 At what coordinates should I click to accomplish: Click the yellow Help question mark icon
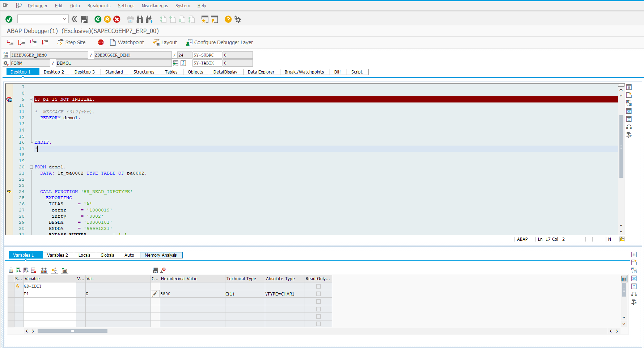coord(228,19)
